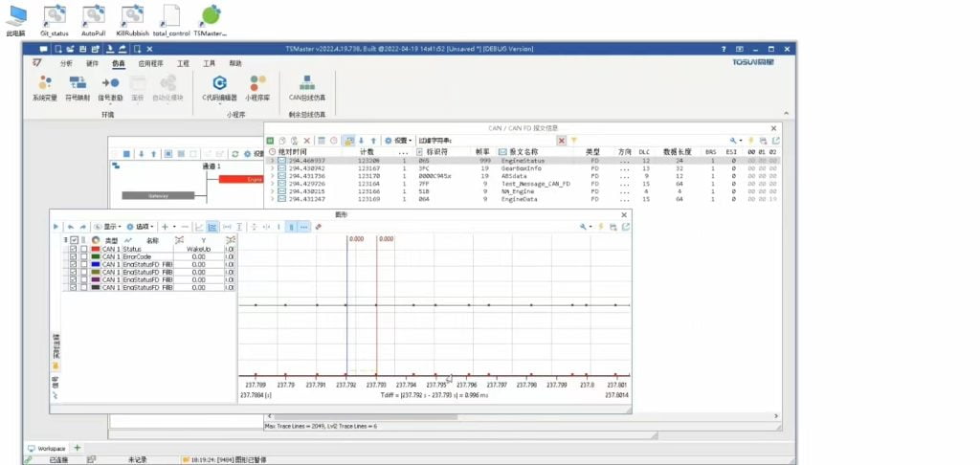Click the red swatch of Status signal
Viewport: 980px width, 465px height.
(x=95, y=249)
